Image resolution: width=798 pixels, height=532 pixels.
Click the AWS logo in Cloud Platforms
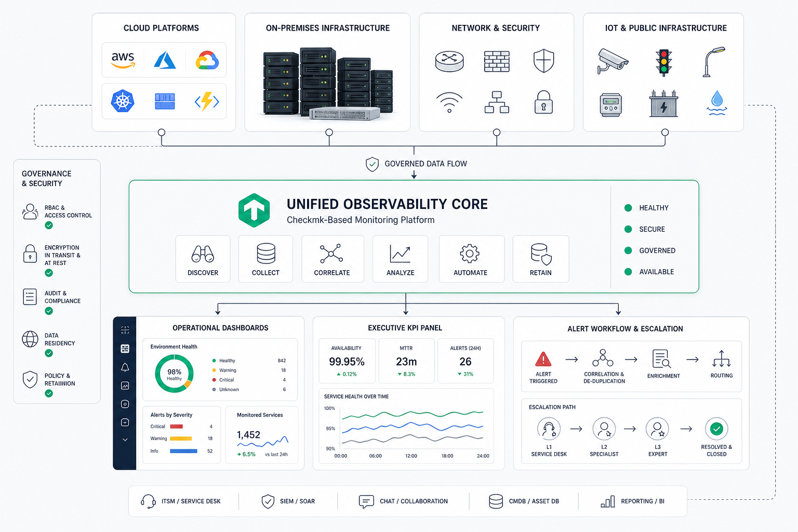coord(123,60)
